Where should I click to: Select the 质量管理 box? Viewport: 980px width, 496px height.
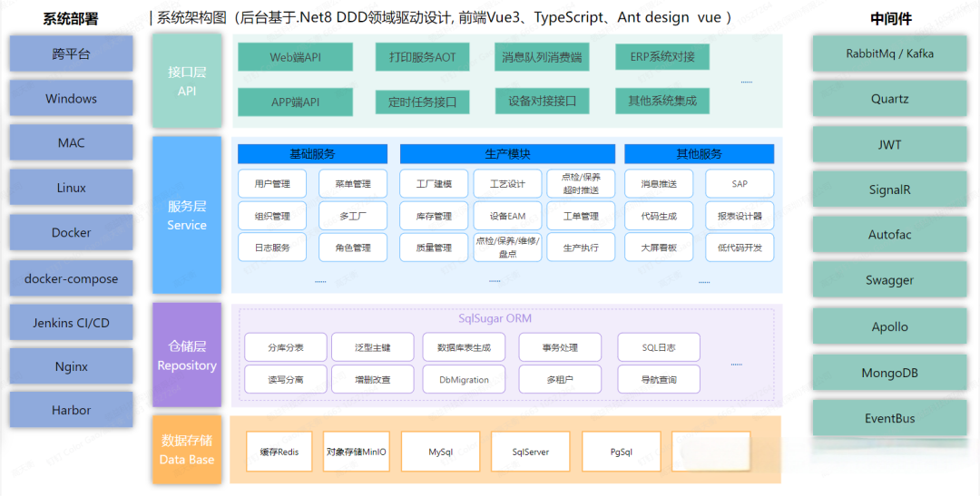[x=434, y=248]
